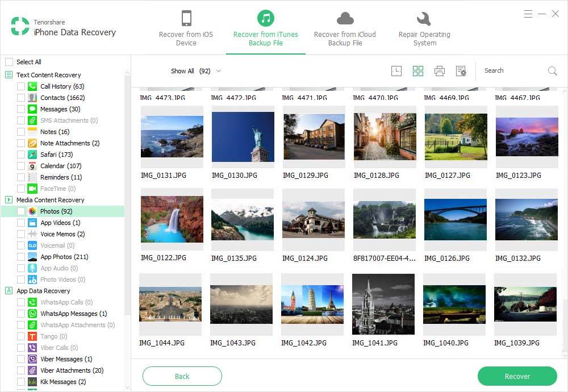Click the green Recover button
This screenshot has height=392, width=568.
[x=517, y=376]
